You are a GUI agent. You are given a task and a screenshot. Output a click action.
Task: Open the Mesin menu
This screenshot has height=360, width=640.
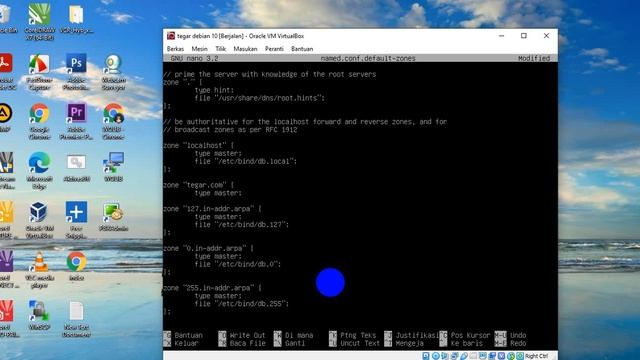(x=199, y=49)
